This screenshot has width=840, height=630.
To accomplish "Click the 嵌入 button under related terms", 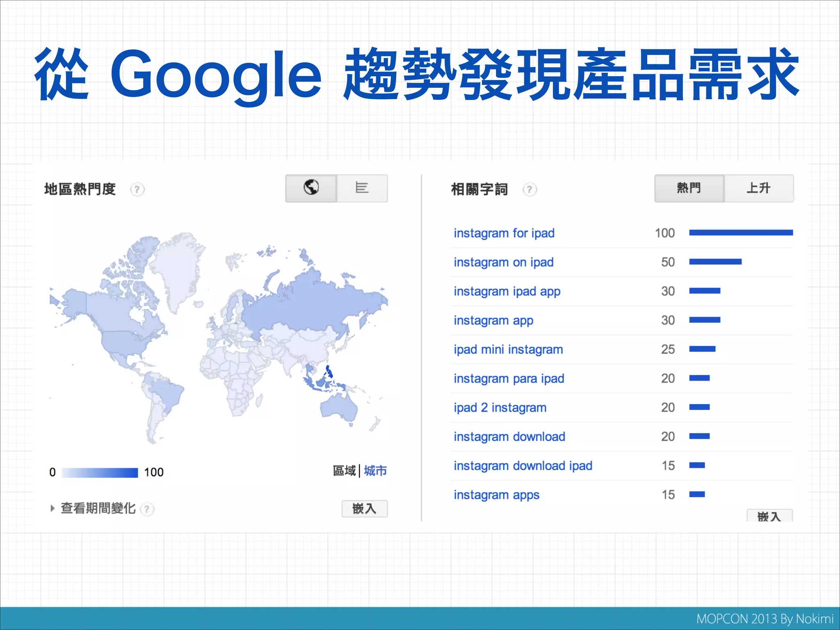I will tap(769, 516).
